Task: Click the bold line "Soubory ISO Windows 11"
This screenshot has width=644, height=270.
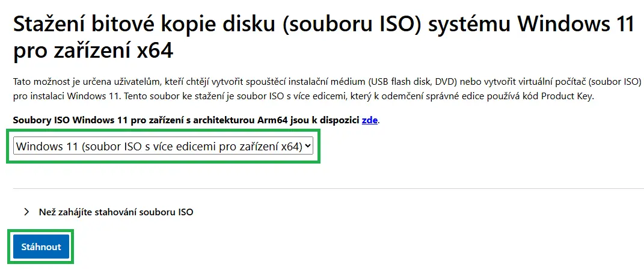Action: pos(196,120)
